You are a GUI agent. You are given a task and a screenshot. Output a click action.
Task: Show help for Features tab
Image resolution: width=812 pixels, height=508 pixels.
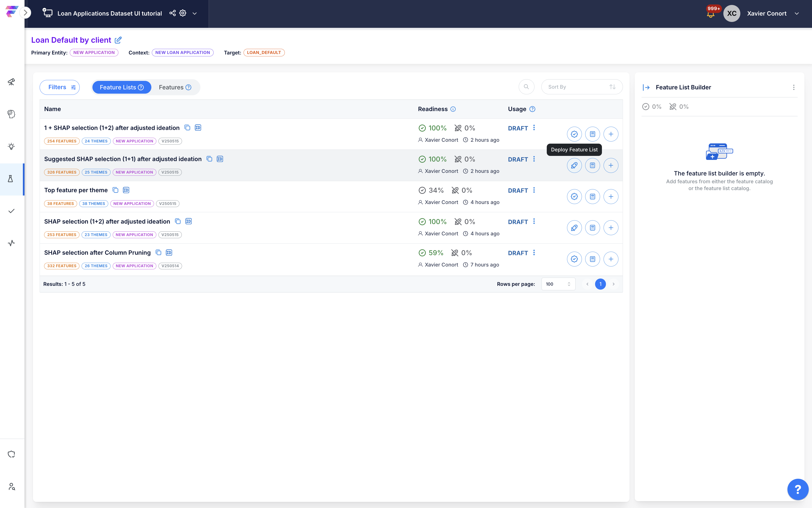188,87
